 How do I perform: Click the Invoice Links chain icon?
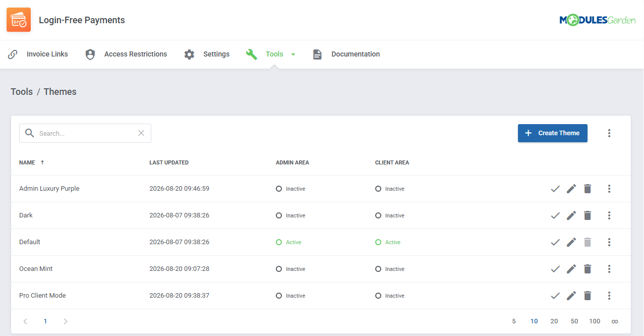(x=13, y=54)
